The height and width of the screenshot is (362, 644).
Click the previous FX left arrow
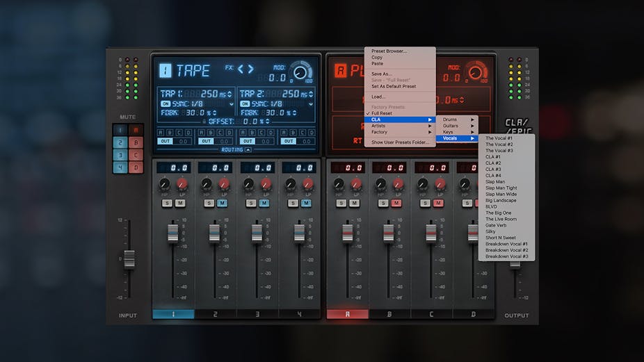241,69
